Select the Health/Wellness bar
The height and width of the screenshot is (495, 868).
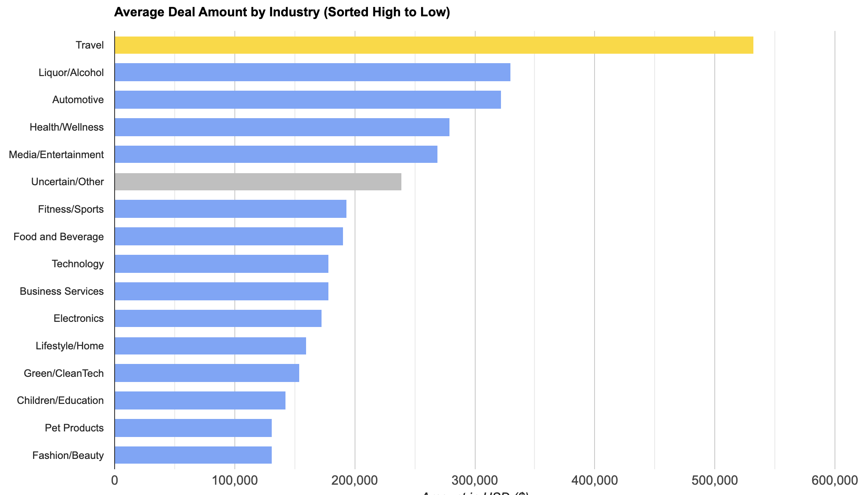[282, 127]
